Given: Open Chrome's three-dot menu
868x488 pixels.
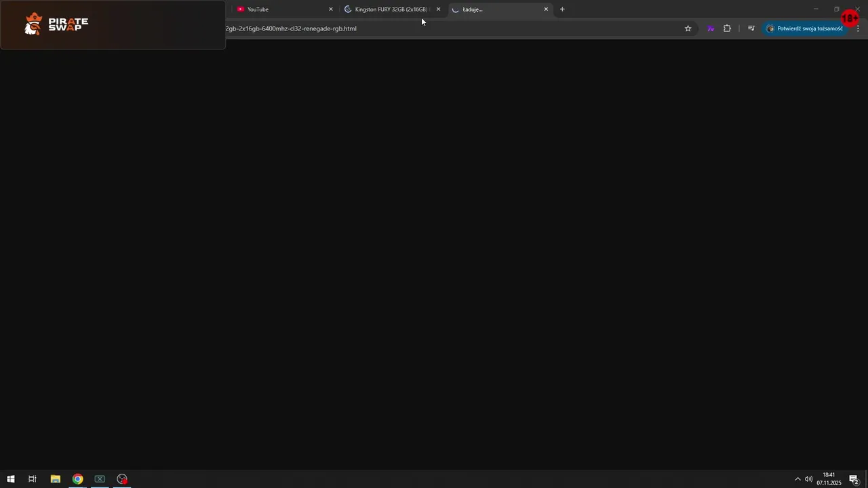Looking at the screenshot, I should pos(858,28).
